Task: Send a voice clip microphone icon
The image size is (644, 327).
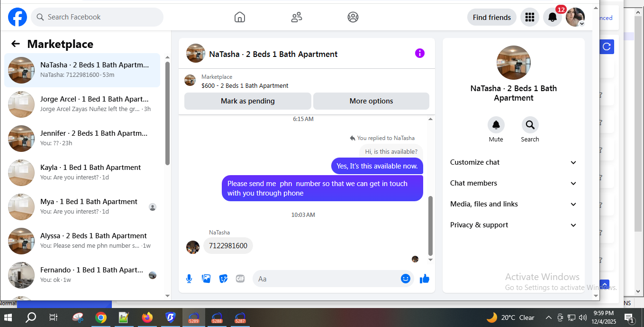Action: [x=189, y=279]
